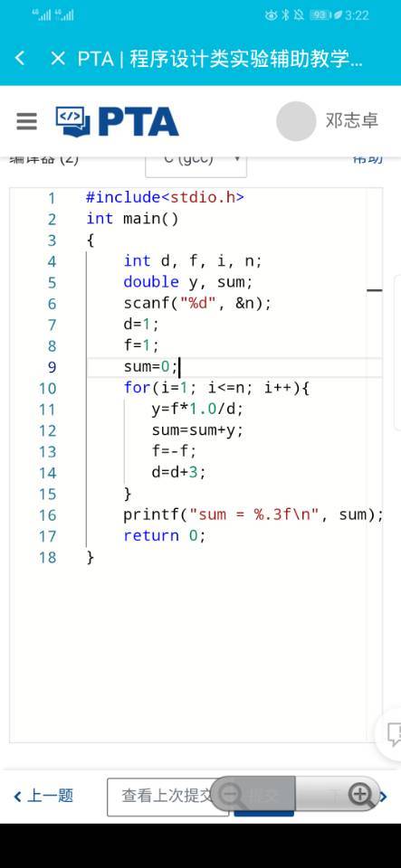Screen dimensions: 401x868
Task: Tap line number 18 in the gutter
Action: pos(48,558)
